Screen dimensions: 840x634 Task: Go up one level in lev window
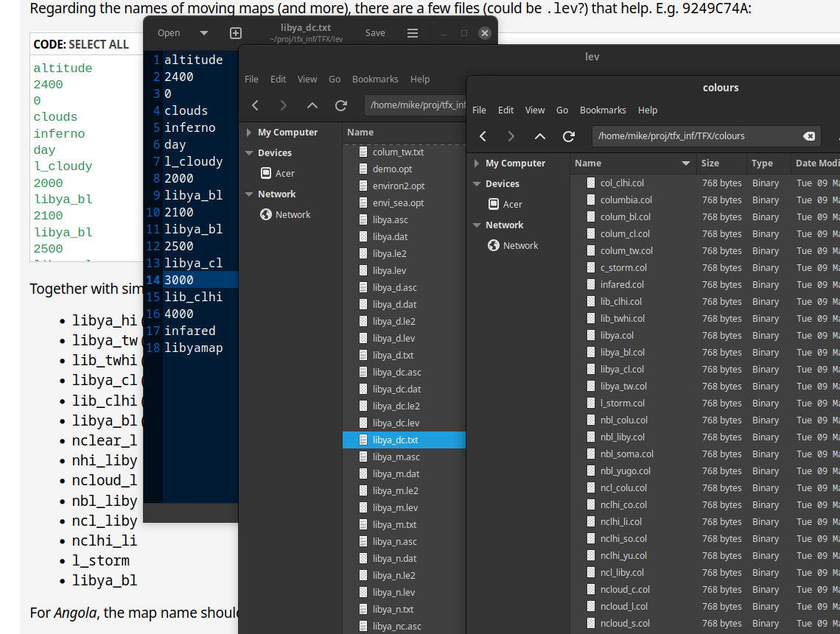[x=312, y=105]
